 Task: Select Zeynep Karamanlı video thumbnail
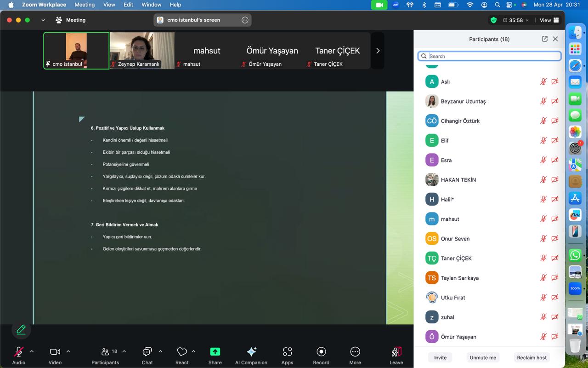click(x=142, y=51)
